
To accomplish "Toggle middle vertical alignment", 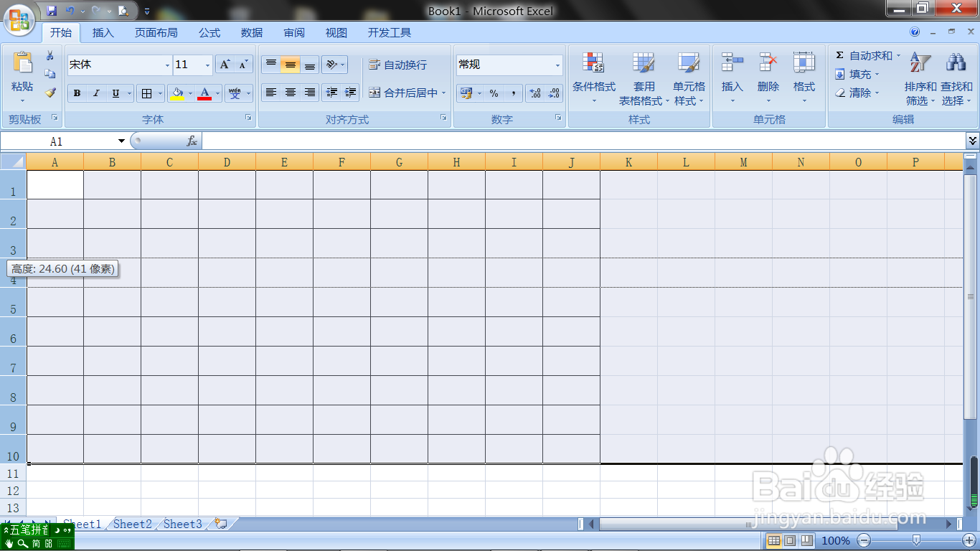I will tap(290, 65).
